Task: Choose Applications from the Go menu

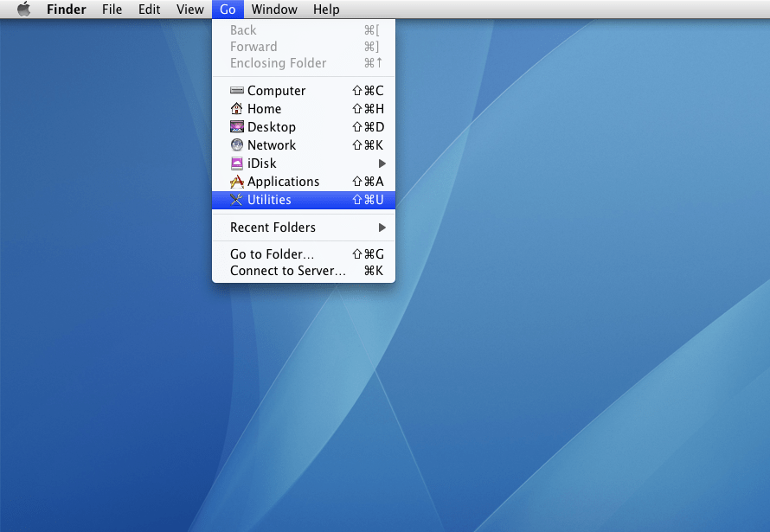Action: pyautogui.click(x=304, y=182)
